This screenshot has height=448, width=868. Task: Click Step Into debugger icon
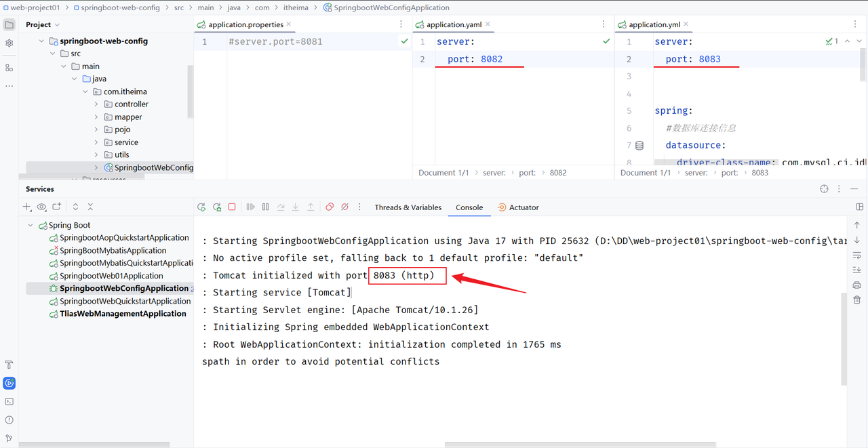point(296,207)
